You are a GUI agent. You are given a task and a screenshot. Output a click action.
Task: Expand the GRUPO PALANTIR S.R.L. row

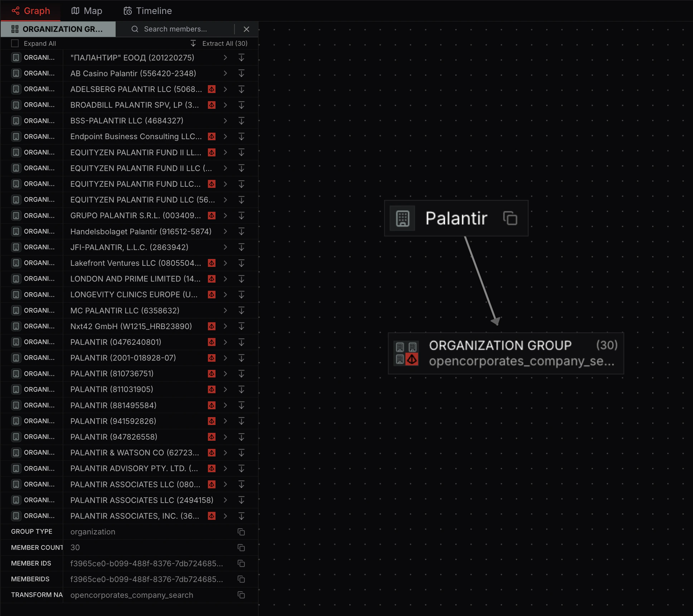click(225, 215)
